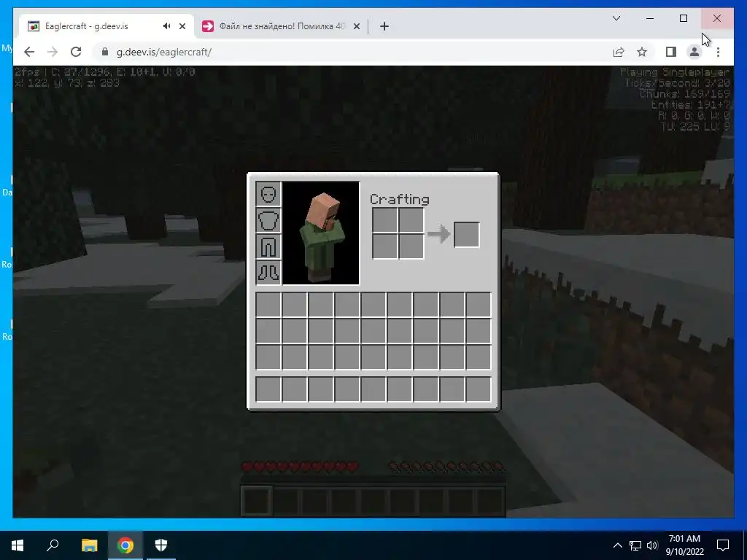This screenshot has height=560, width=747.
Task: Go back to the previous page
Action: pos(29,52)
